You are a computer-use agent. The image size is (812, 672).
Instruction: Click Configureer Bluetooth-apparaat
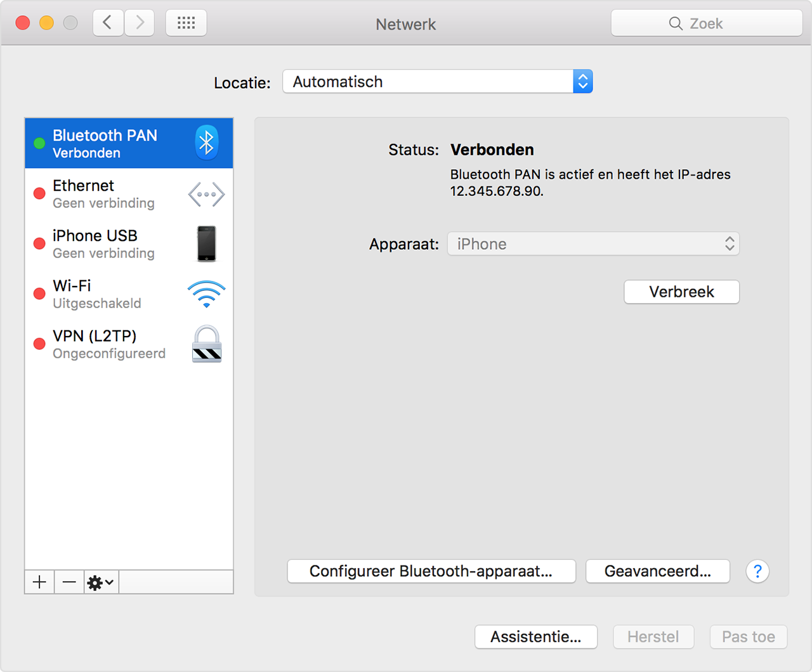point(431,571)
